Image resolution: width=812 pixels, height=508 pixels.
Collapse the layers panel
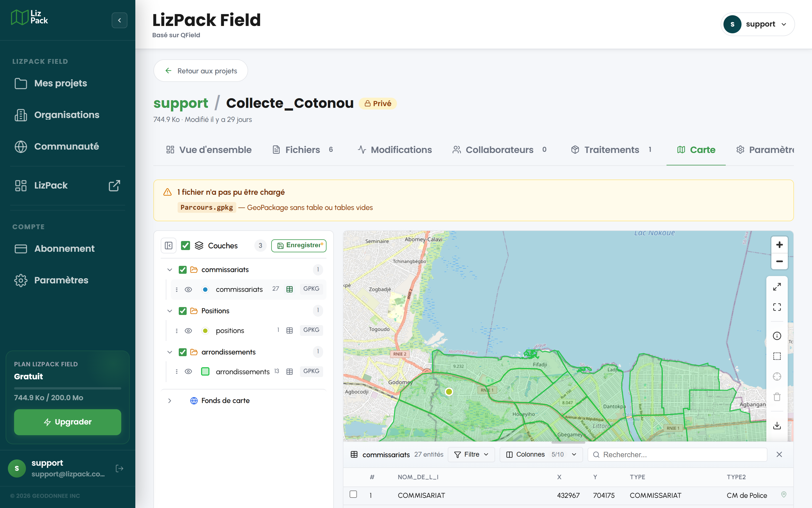point(168,246)
